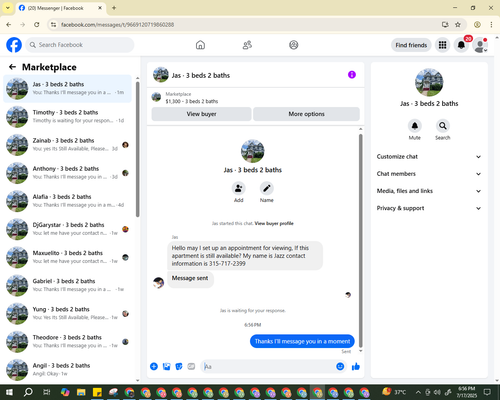Open Angil - 3 beds 2 baths conversation

tap(67, 369)
